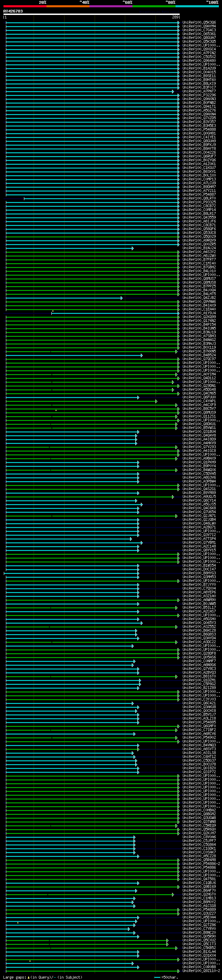222x980 pixels.
Task: Select the UniRef100_B1A2U9 label
Action: coord(199,68)
